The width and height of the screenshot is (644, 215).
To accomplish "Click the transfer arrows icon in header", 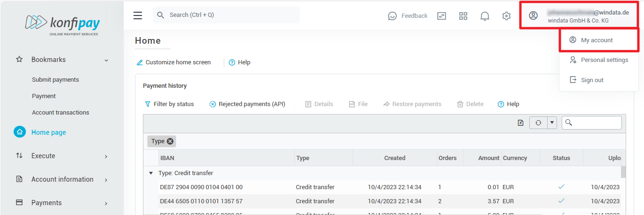I will click(441, 16).
